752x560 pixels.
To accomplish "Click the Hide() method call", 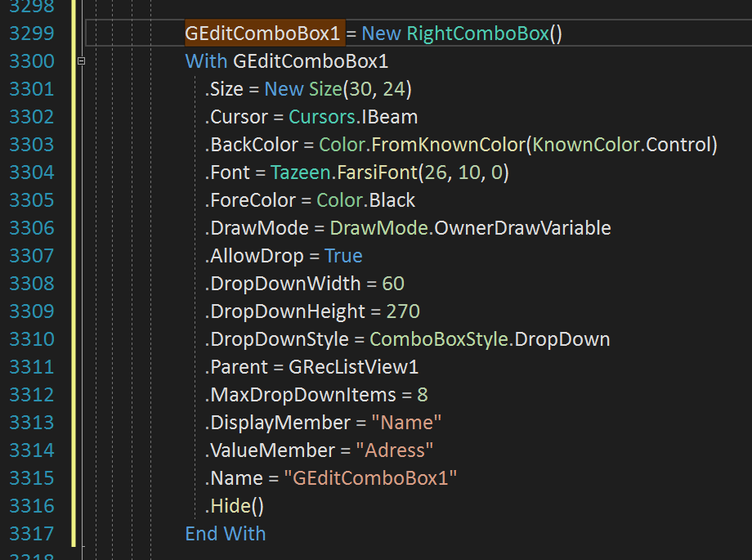I will pos(233,505).
